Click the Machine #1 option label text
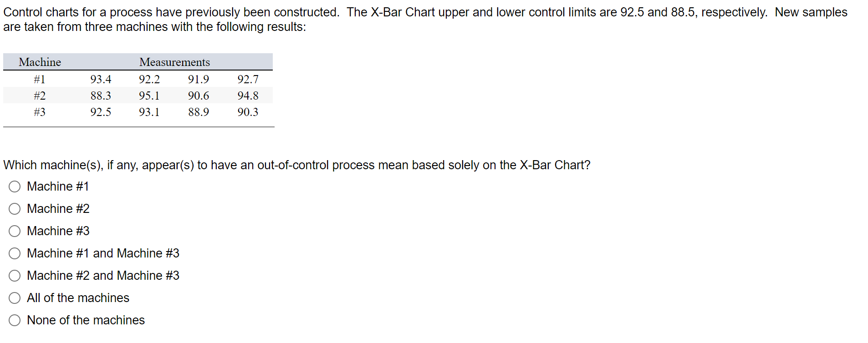This screenshot has width=868, height=343. (x=58, y=187)
